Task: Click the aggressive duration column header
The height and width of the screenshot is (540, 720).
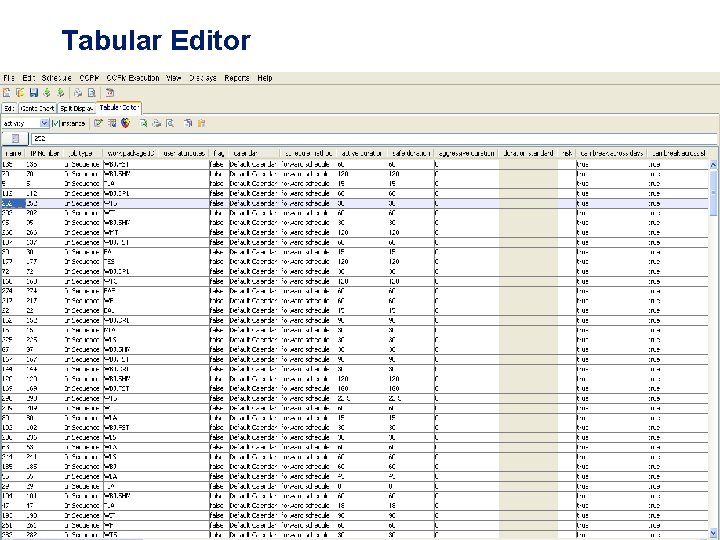Action: [466, 153]
